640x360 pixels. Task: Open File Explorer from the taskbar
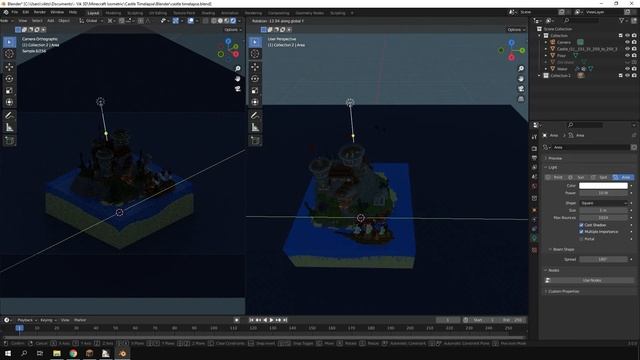pos(57,353)
